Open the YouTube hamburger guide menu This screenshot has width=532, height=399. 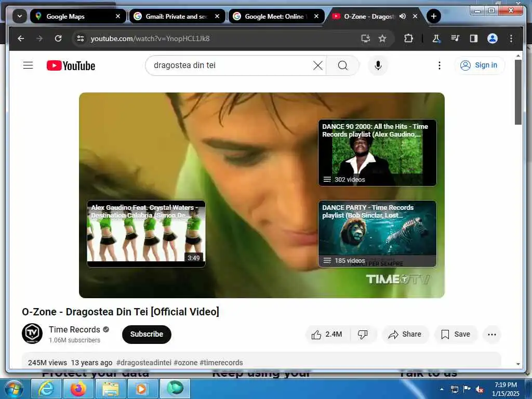pos(28,65)
